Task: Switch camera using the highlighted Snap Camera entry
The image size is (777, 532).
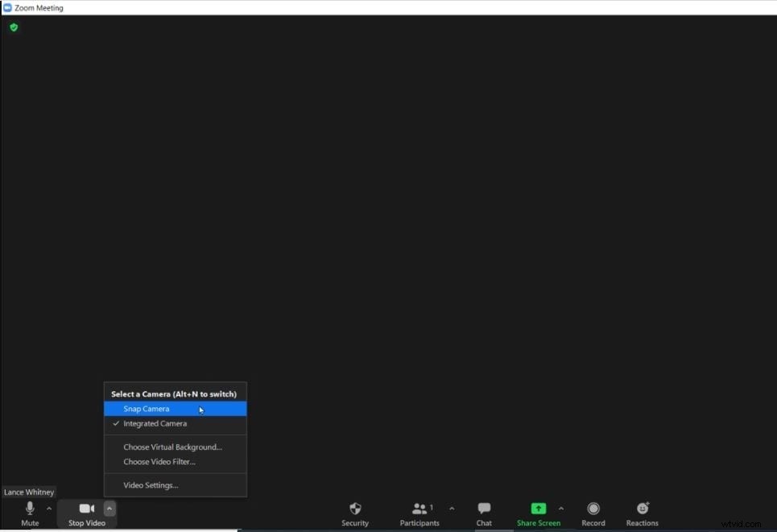Action: (147, 409)
